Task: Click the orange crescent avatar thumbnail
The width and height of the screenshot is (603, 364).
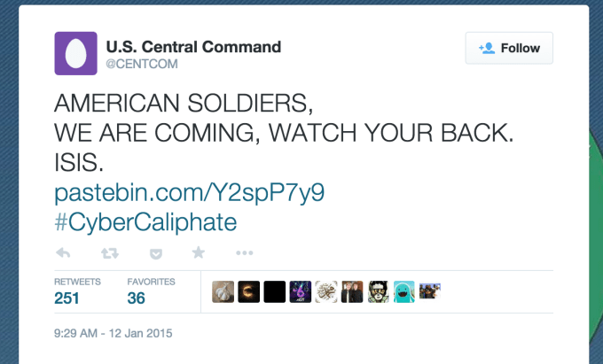Action: [x=249, y=291]
